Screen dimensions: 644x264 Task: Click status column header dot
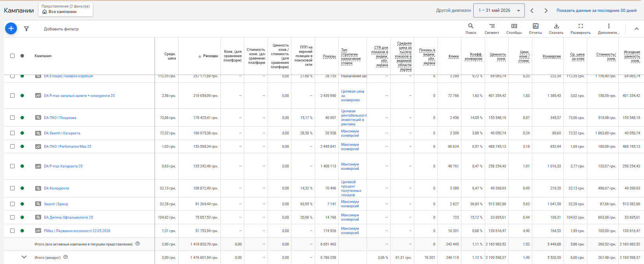22,56
